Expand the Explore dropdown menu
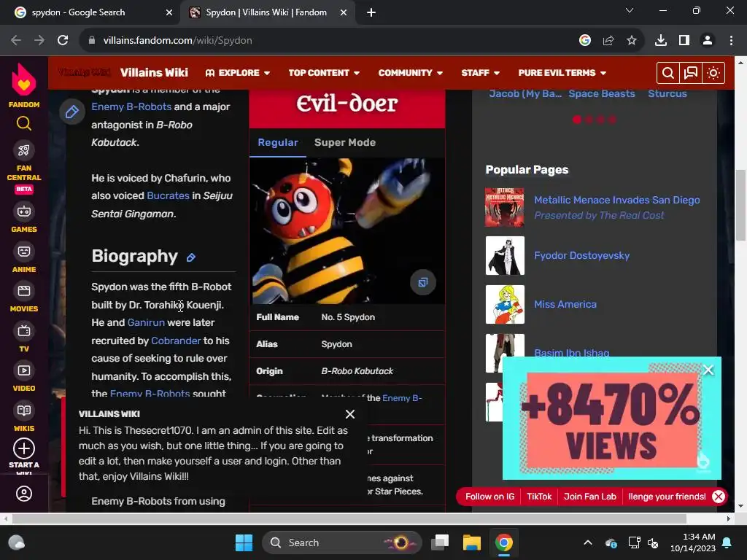The image size is (747, 560). tap(238, 73)
